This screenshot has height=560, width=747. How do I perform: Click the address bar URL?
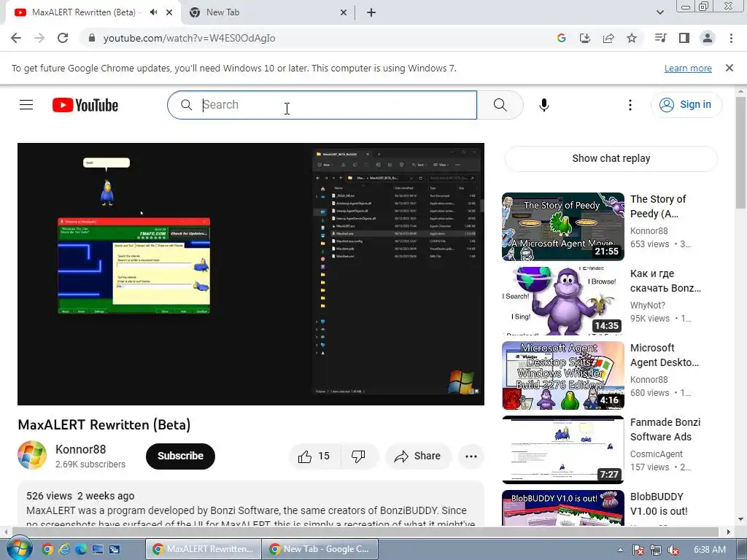(x=189, y=38)
